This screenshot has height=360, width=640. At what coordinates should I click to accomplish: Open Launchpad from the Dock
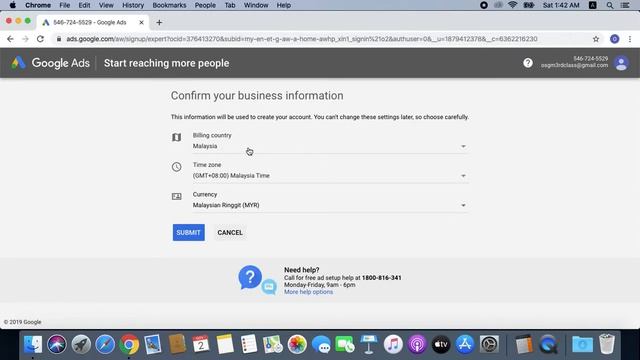pos(81,344)
